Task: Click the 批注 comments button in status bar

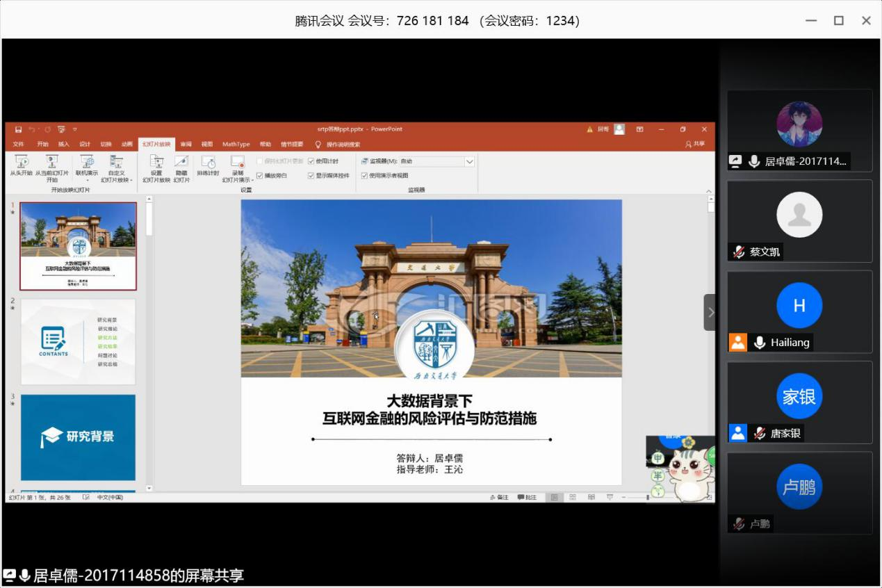Action: point(527,497)
